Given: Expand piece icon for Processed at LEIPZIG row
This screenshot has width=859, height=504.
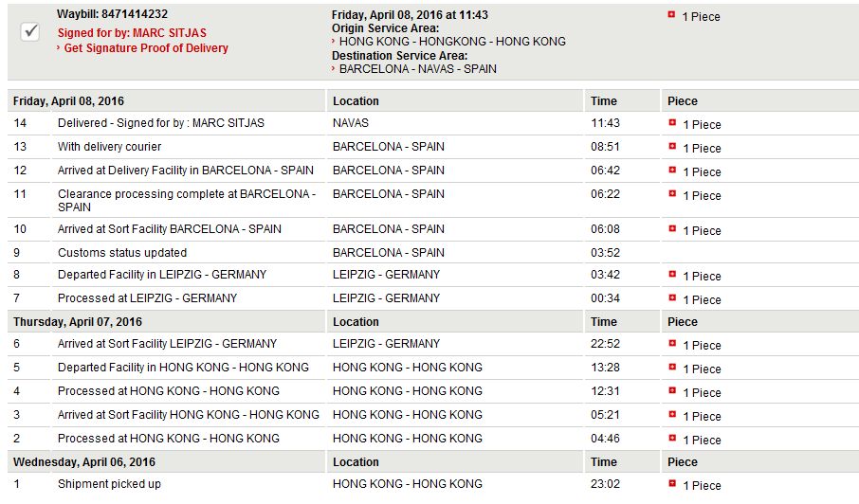Looking at the screenshot, I should [672, 297].
